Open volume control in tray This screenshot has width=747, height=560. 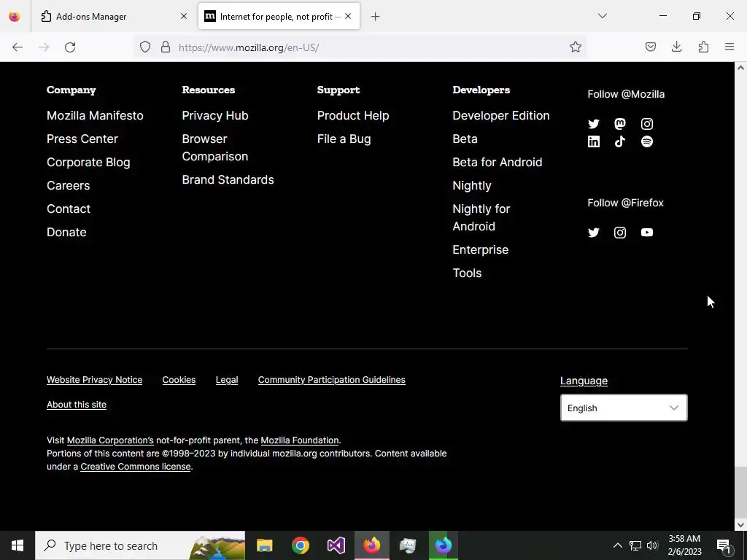(x=652, y=545)
